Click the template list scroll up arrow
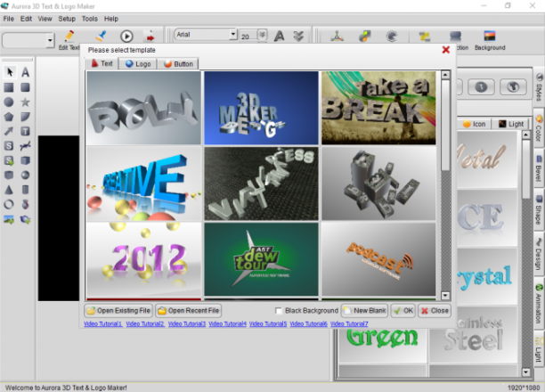 (445, 75)
